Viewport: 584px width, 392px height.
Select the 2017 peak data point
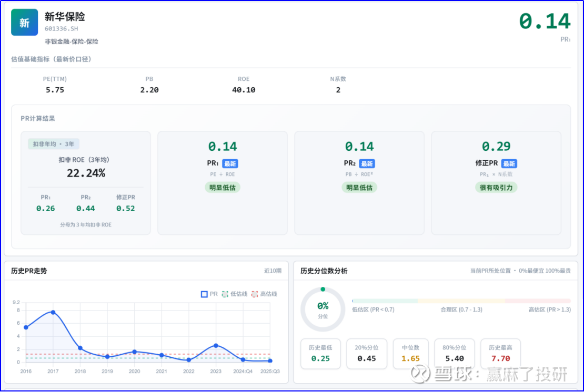[x=53, y=313]
